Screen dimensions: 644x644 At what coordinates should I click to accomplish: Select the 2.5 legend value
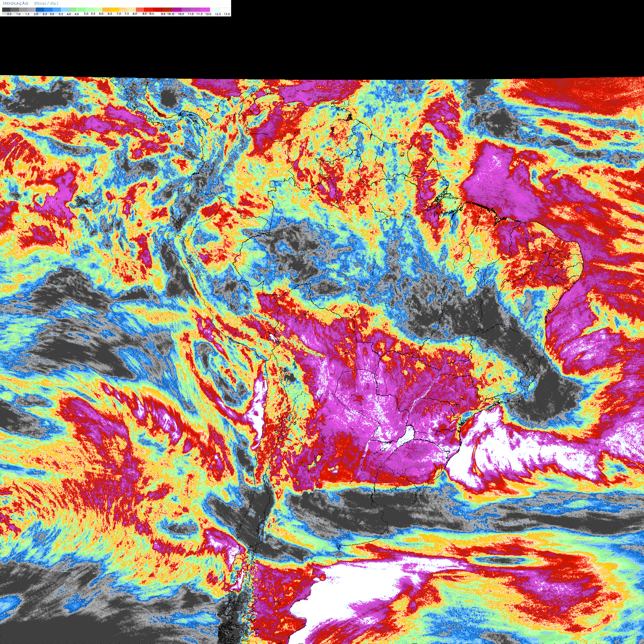coord(45,14)
